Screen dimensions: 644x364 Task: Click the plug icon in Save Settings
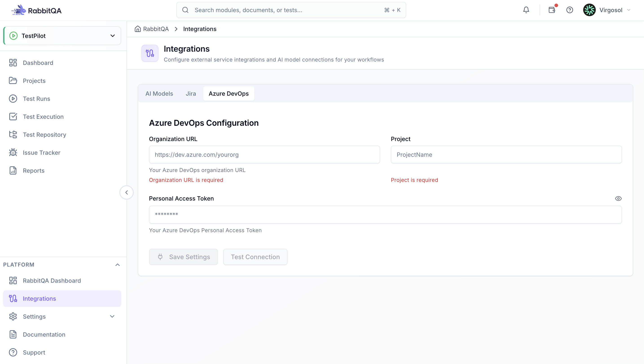[x=160, y=257]
